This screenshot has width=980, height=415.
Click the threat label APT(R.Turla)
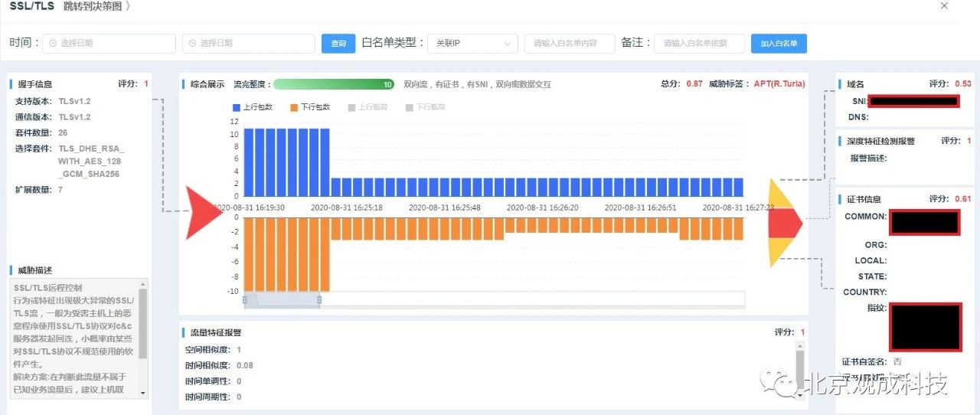779,83
